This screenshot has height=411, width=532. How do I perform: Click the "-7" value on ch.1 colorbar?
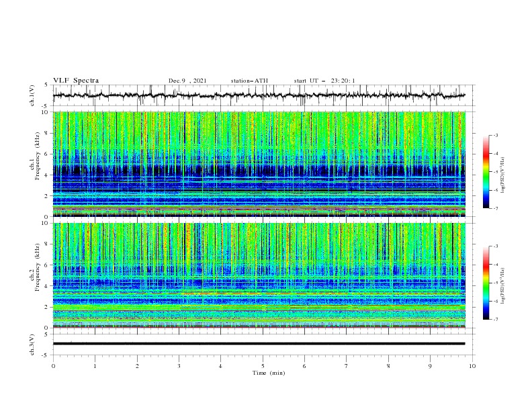pos(495,208)
